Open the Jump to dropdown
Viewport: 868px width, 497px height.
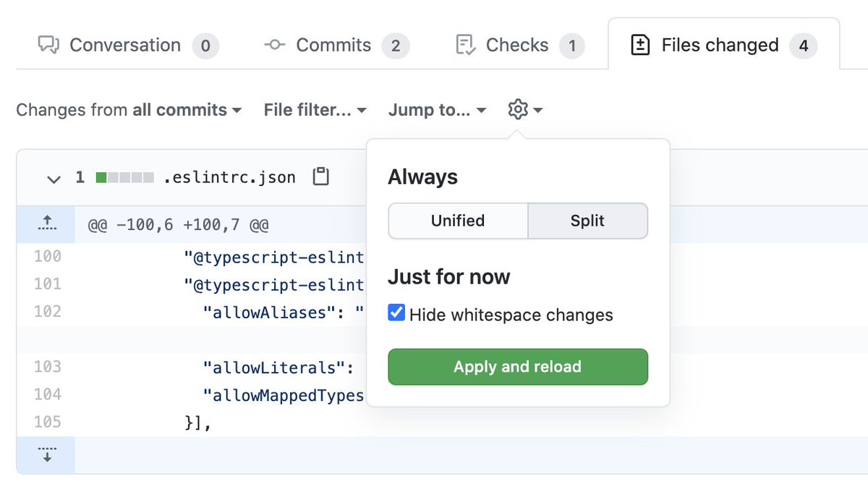pos(437,110)
